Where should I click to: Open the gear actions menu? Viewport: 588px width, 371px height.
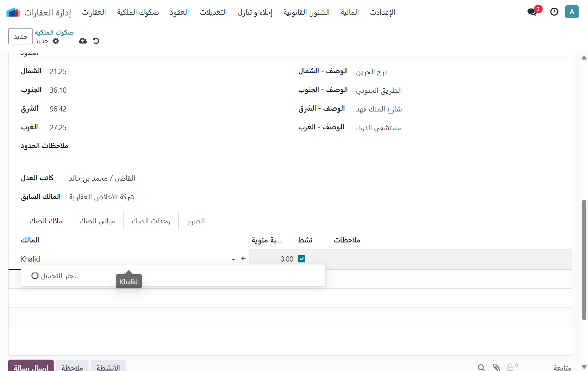tap(56, 41)
